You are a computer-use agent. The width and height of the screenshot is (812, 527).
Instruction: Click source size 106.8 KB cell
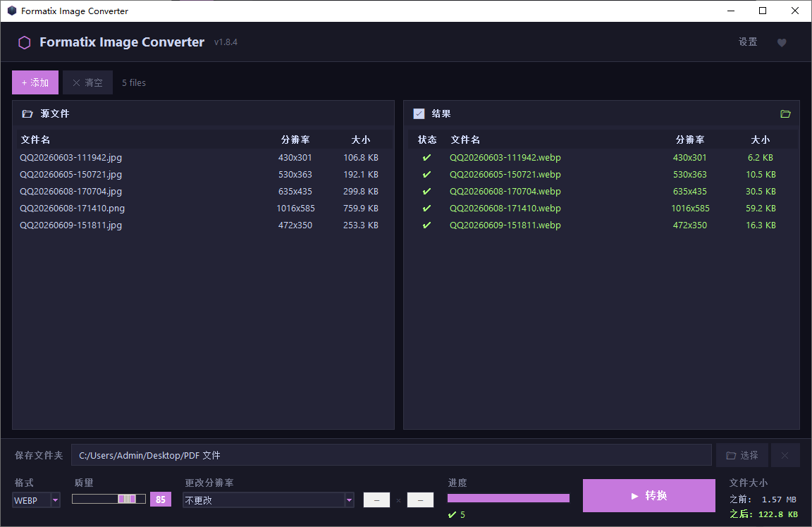[x=360, y=157]
